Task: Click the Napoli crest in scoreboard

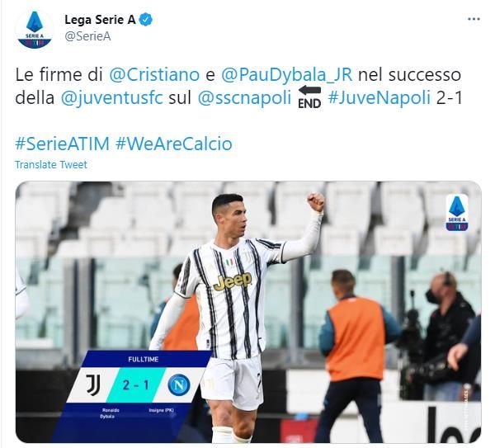Action: click(179, 384)
